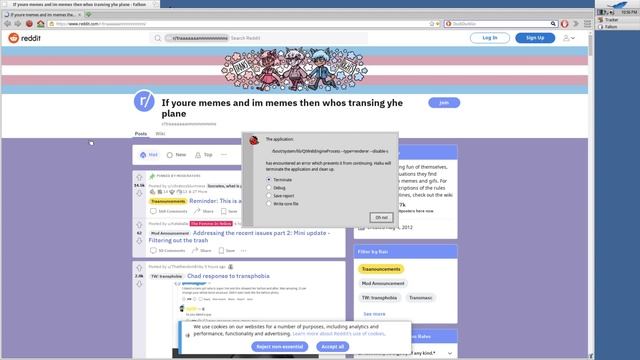The image size is (640, 360).
Task: Sort posts by New
Action: 176,155
